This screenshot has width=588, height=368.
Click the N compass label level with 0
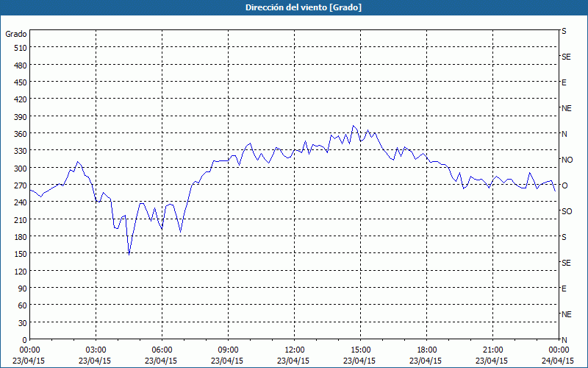(564, 340)
